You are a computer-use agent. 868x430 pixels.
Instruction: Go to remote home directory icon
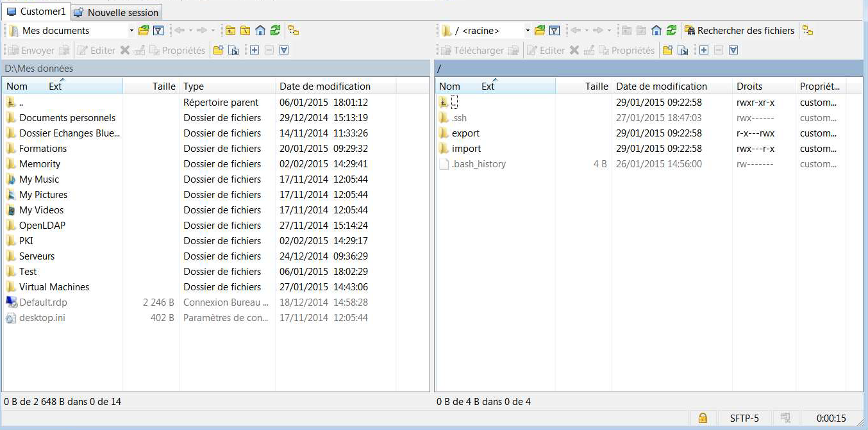pyautogui.click(x=656, y=31)
